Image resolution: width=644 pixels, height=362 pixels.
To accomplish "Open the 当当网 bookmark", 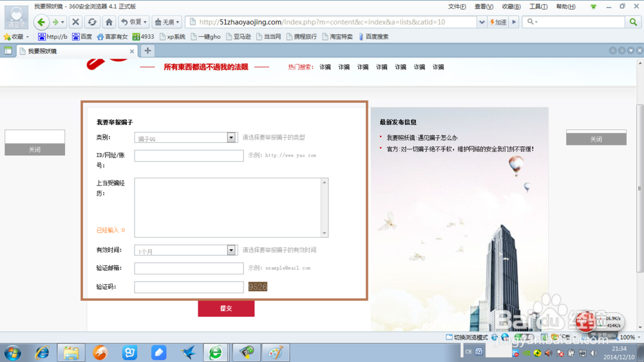I will (x=269, y=37).
